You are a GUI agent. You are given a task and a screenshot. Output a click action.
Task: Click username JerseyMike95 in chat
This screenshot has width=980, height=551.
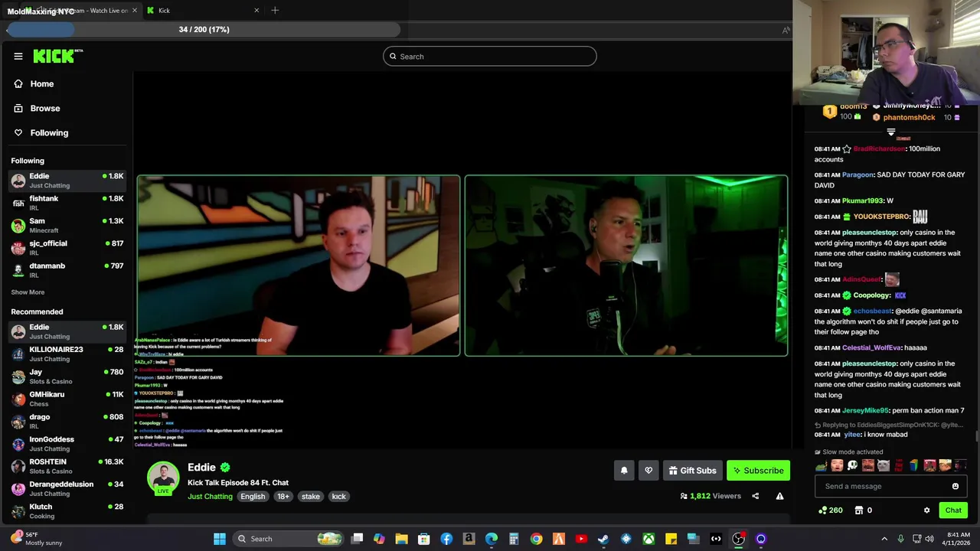click(865, 411)
